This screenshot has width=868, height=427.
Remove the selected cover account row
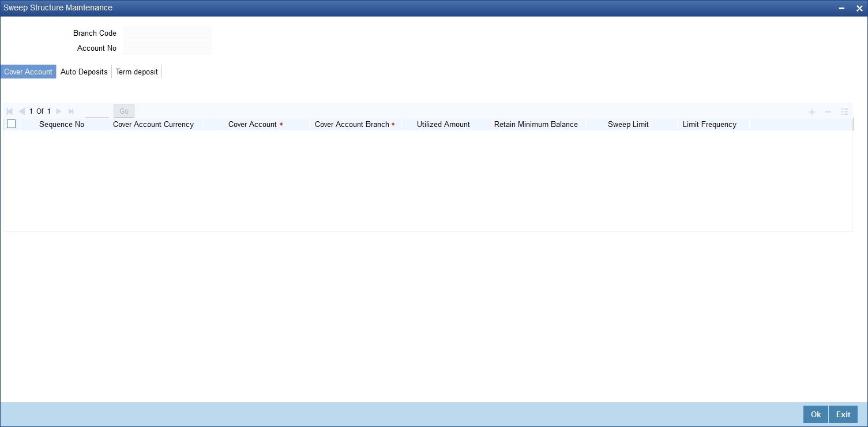828,111
